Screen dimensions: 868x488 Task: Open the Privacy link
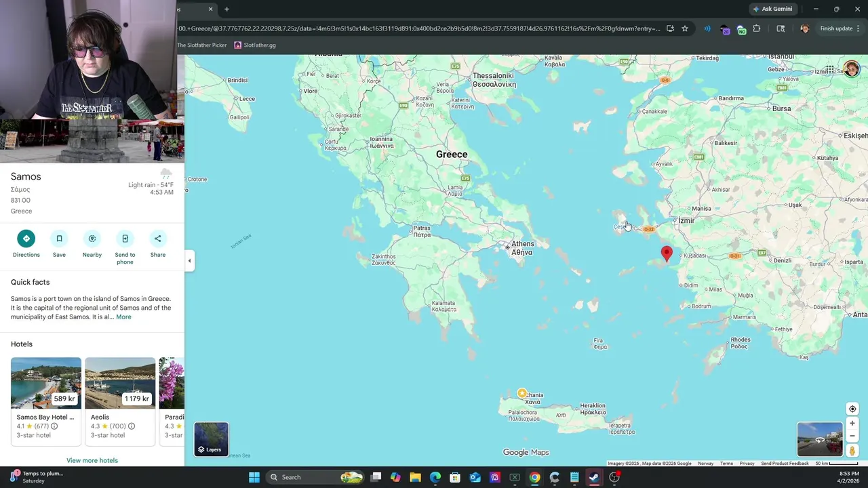[x=747, y=464]
